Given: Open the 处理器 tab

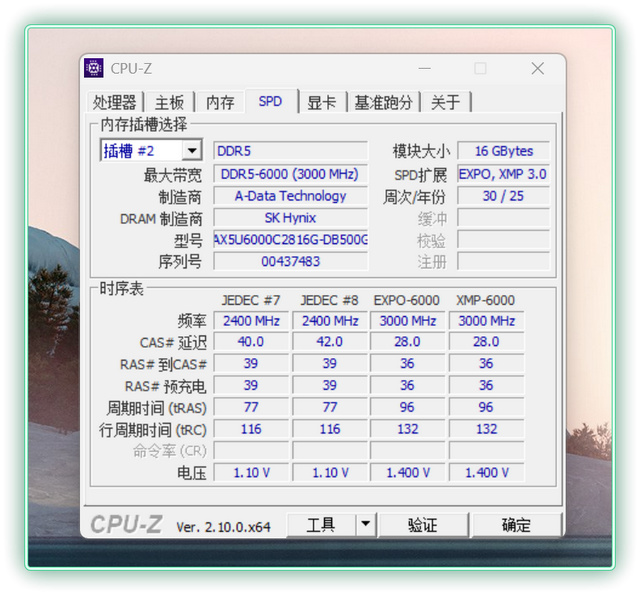Looking at the screenshot, I should 115,102.
